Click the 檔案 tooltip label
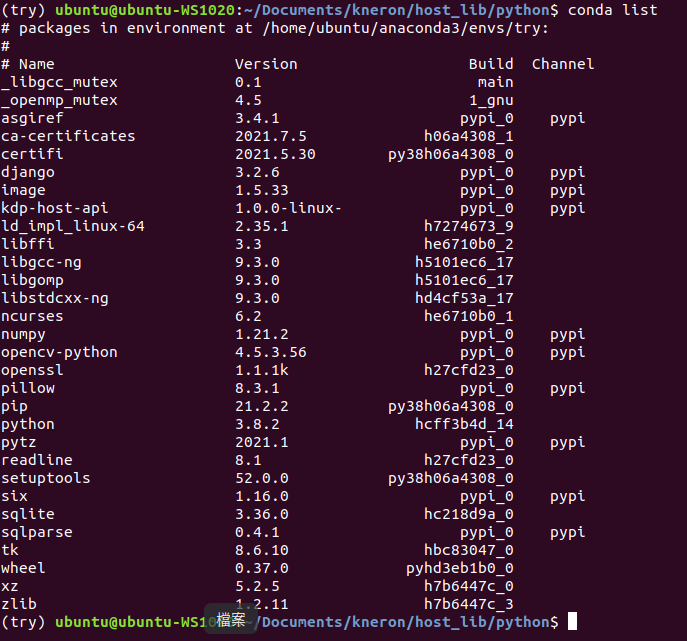Image resolution: width=687 pixels, height=641 pixels. tap(231, 619)
